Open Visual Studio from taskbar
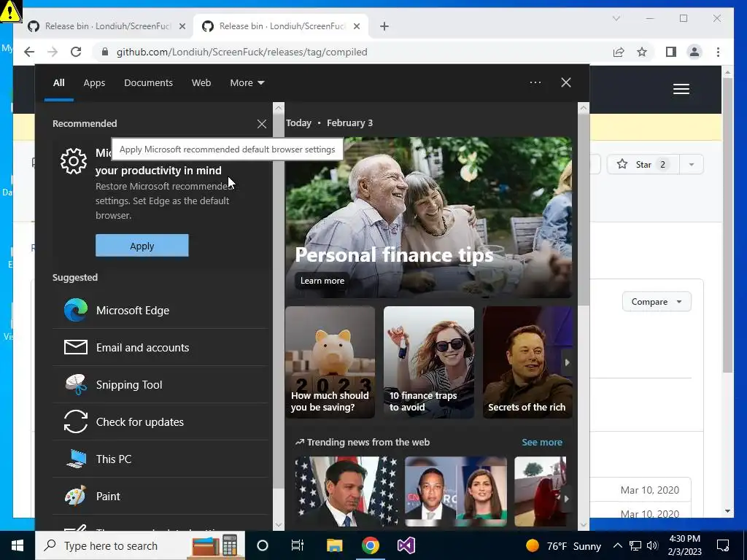Screen dimensions: 747x560 tap(406, 545)
